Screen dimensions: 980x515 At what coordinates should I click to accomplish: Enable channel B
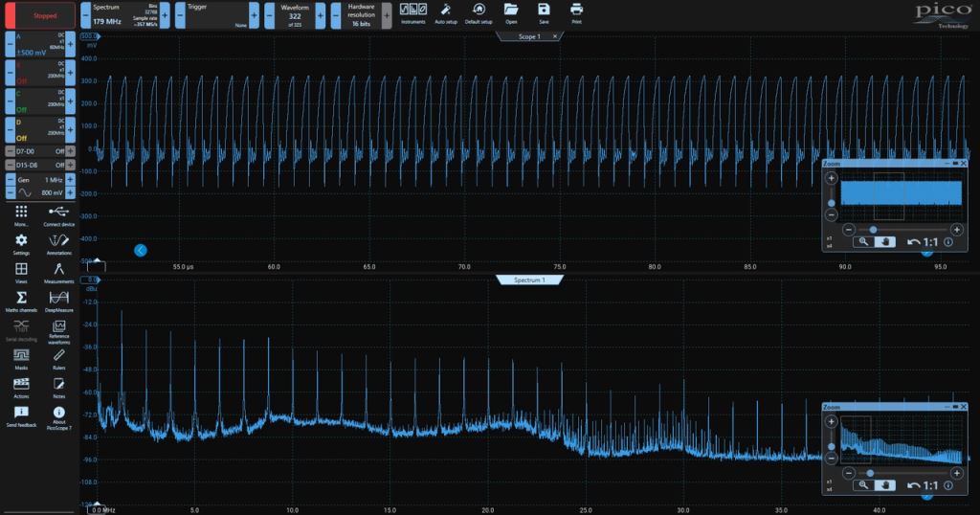pyautogui.click(x=40, y=73)
